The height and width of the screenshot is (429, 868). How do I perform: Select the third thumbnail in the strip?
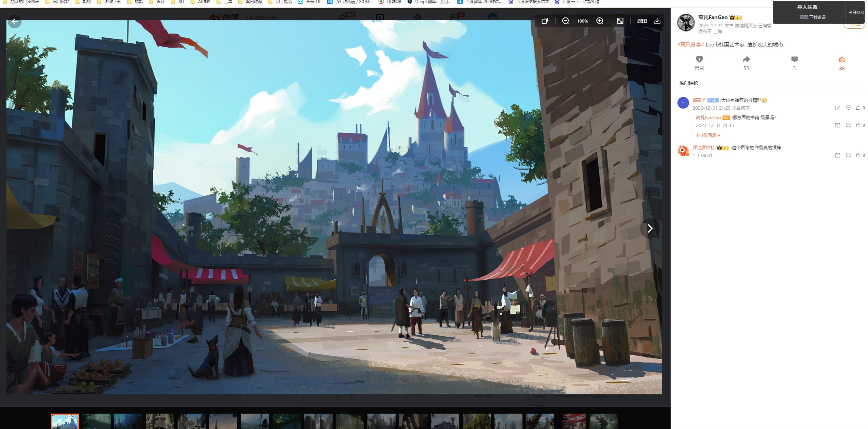pos(128,421)
